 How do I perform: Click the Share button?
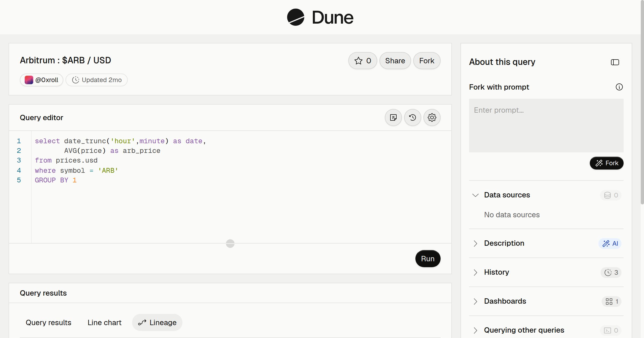pos(395,61)
